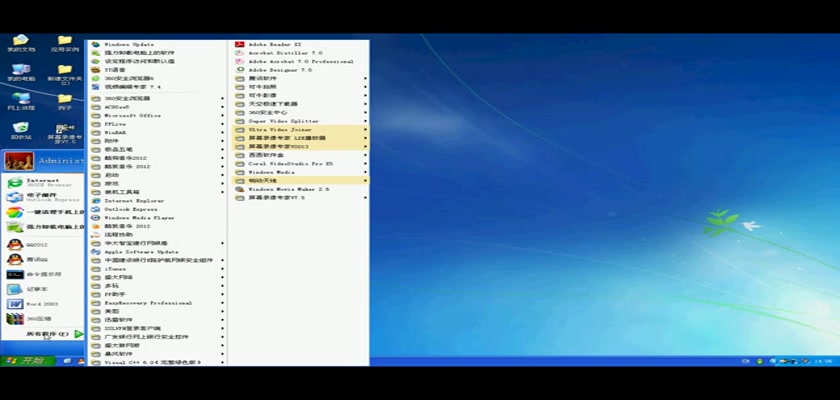Viewport: 840px width, 400px height.
Task: Open the 应用实例 desktop folder
Action: pos(65,43)
